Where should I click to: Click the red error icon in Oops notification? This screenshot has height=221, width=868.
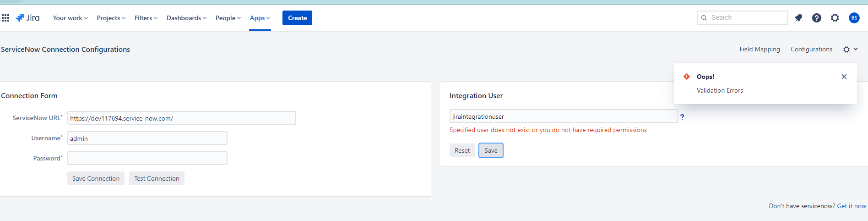click(x=687, y=77)
